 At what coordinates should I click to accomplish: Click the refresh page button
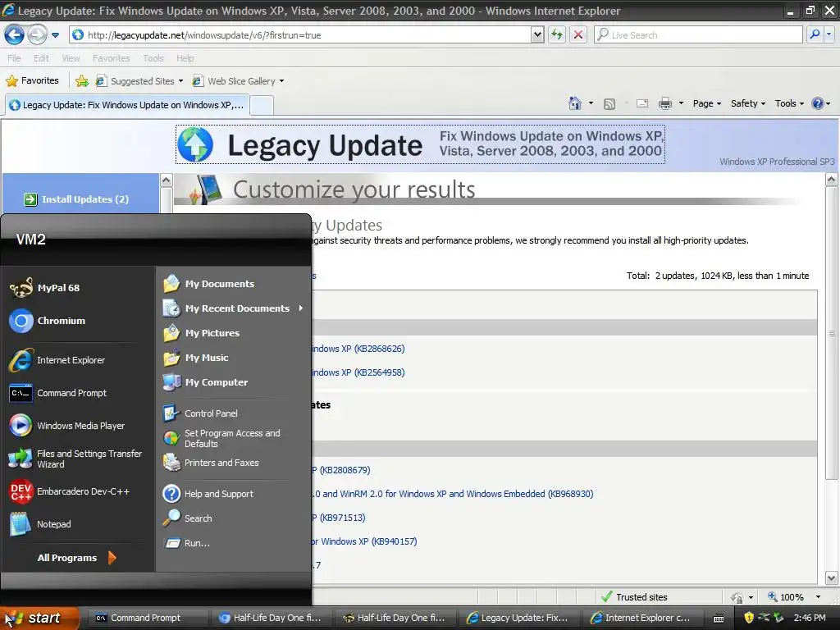(x=557, y=35)
